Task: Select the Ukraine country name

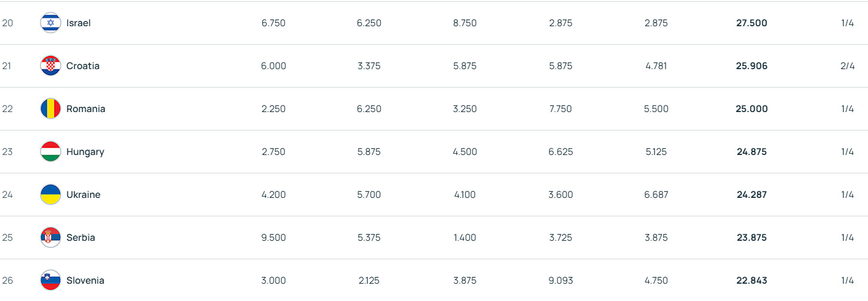Action: [83, 194]
